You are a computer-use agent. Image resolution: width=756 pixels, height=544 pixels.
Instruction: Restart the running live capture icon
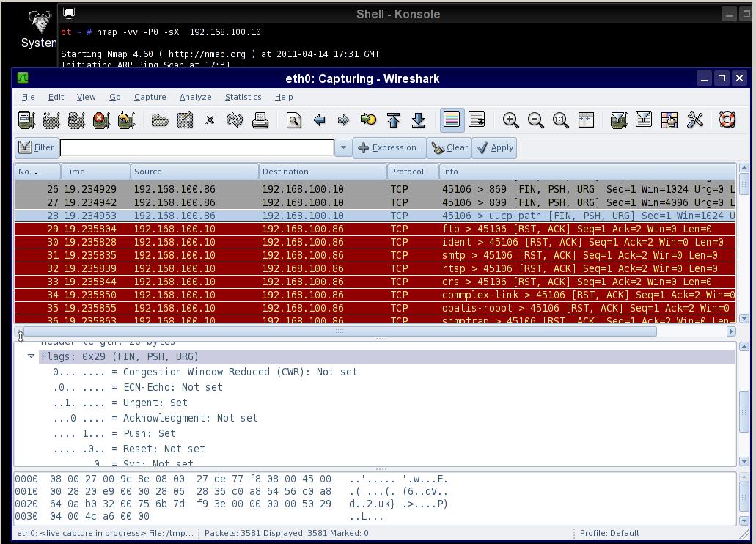point(127,120)
